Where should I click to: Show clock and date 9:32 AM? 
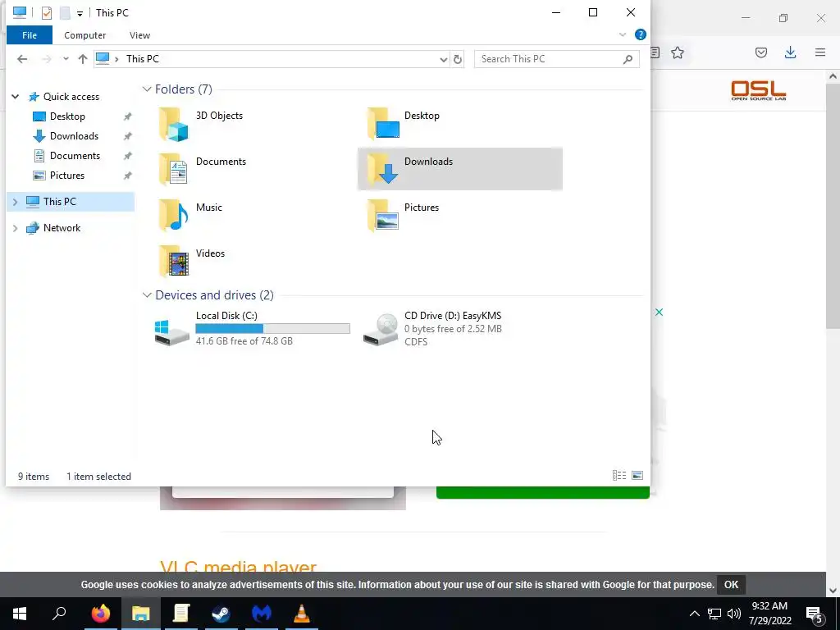tap(769, 614)
